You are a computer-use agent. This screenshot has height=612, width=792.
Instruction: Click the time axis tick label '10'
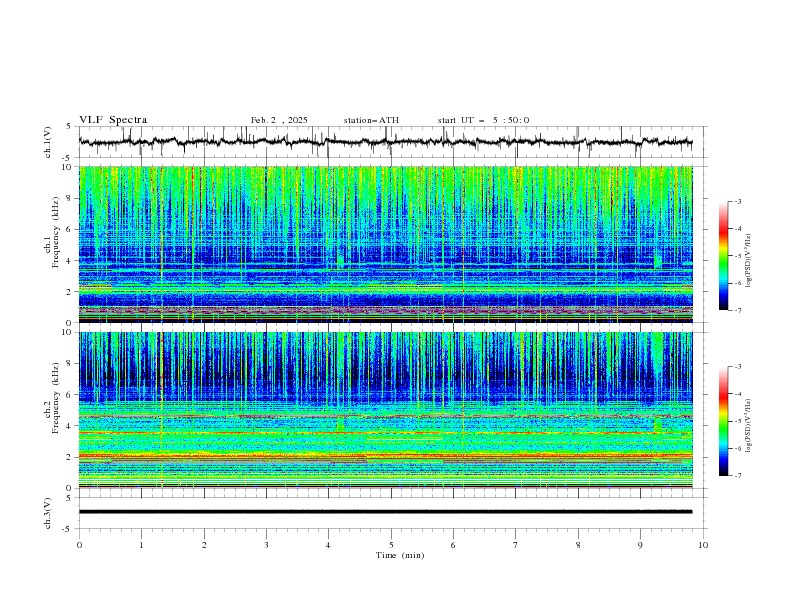pos(703,545)
